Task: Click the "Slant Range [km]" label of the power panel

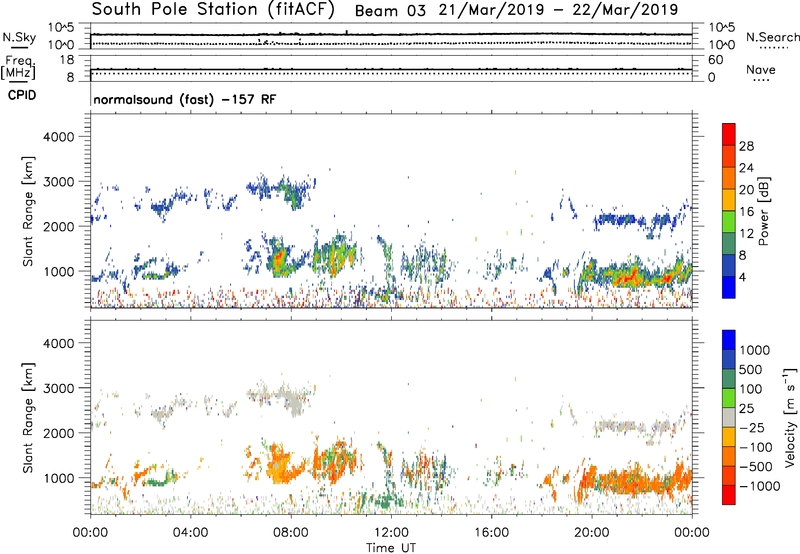Action: coord(28,211)
